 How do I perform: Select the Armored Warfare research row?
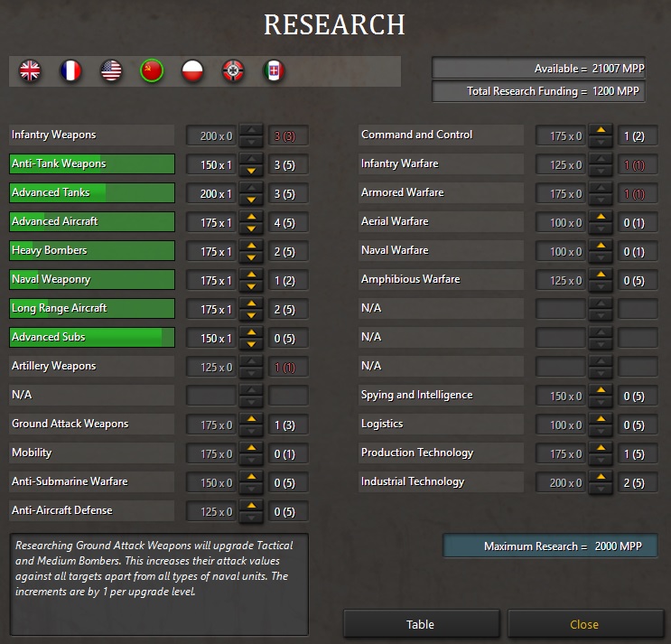[x=442, y=193]
